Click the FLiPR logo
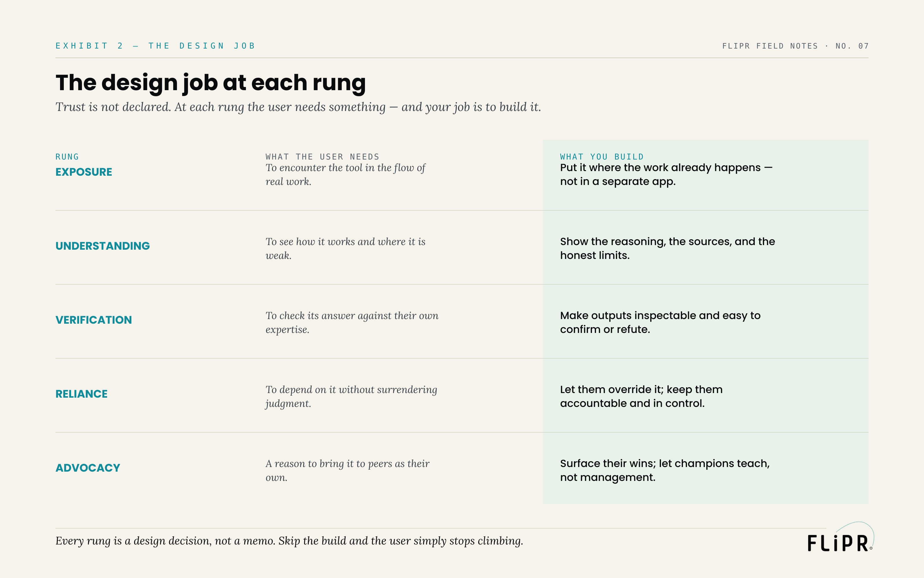The height and width of the screenshot is (578, 924). point(840,537)
